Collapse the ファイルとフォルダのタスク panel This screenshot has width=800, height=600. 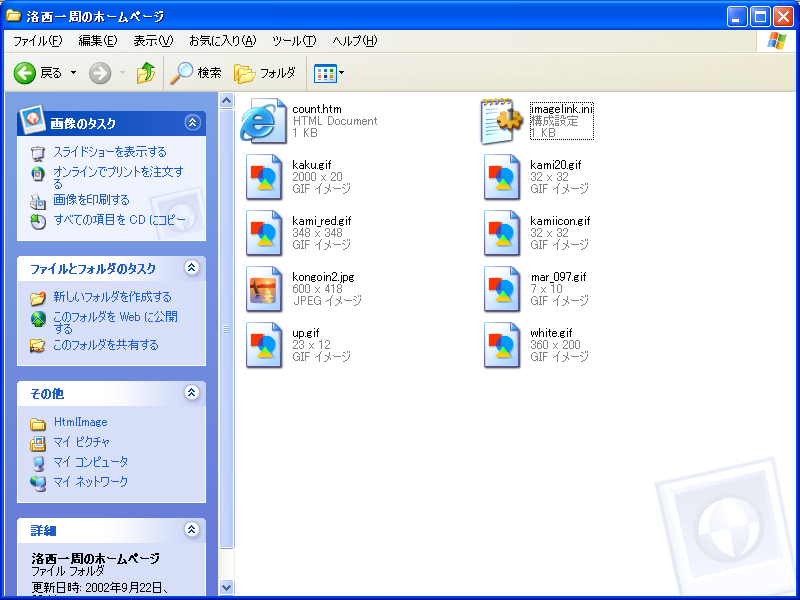coord(192,268)
